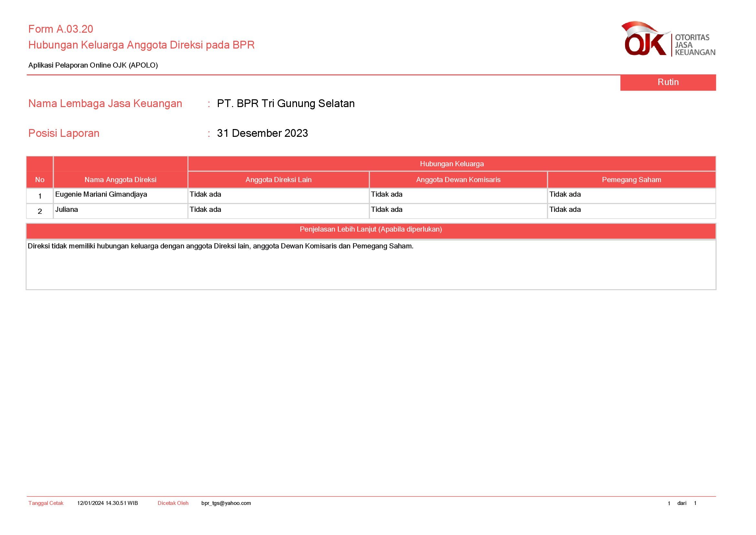Click the bpr_tgs@yahoo.com email in footer
The height and width of the screenshot is (535, 756).
226,503
